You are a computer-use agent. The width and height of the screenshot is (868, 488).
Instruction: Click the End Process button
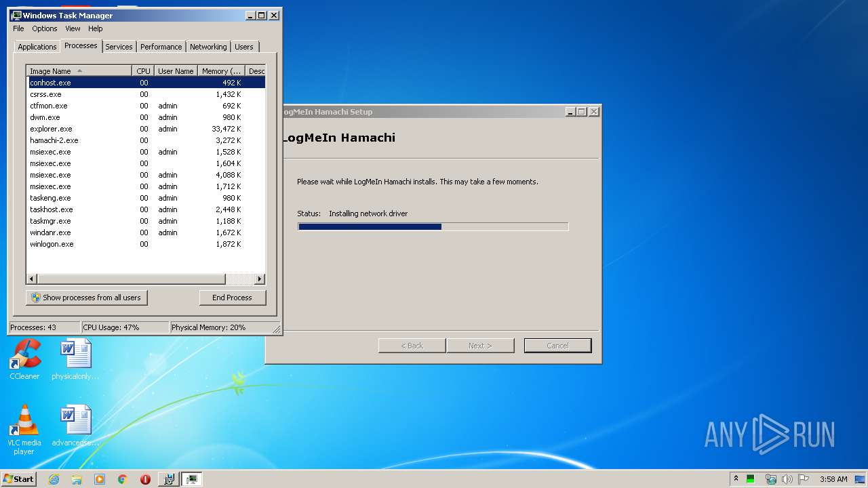tap(233, 298)
